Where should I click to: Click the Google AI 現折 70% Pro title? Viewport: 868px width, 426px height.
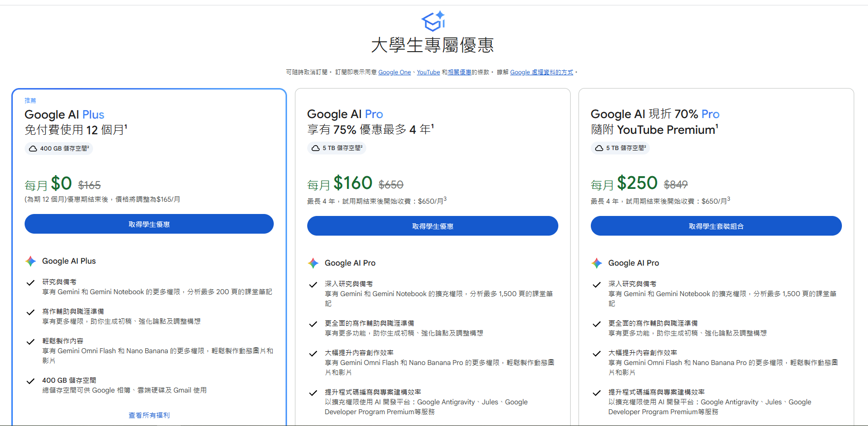tap(655, 114)
